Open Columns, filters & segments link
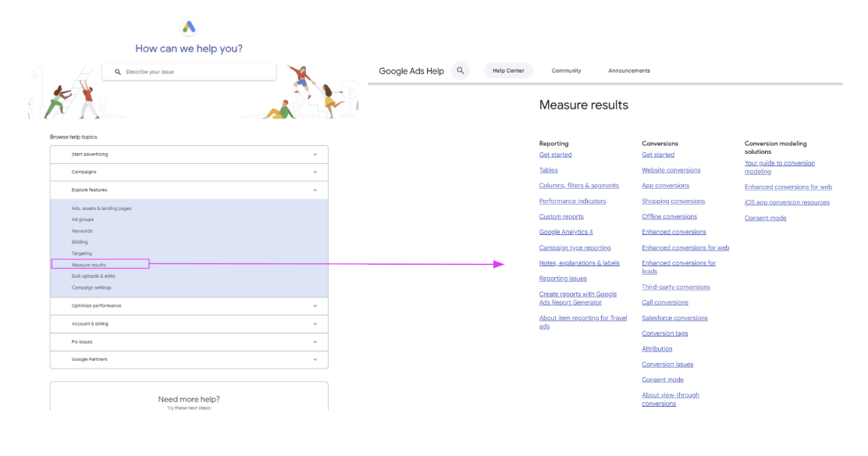 coord(579,186)
